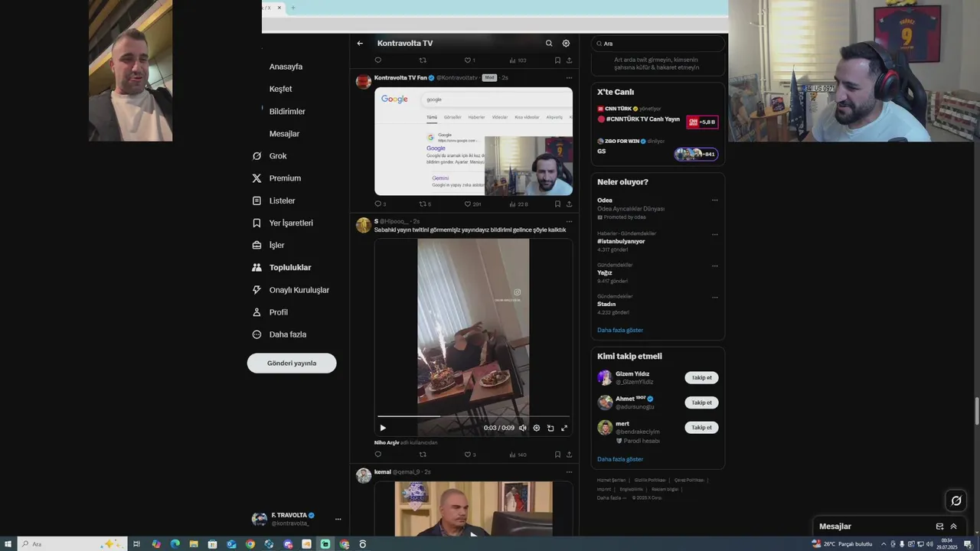Open options for Stadın trend

(714, 297)
